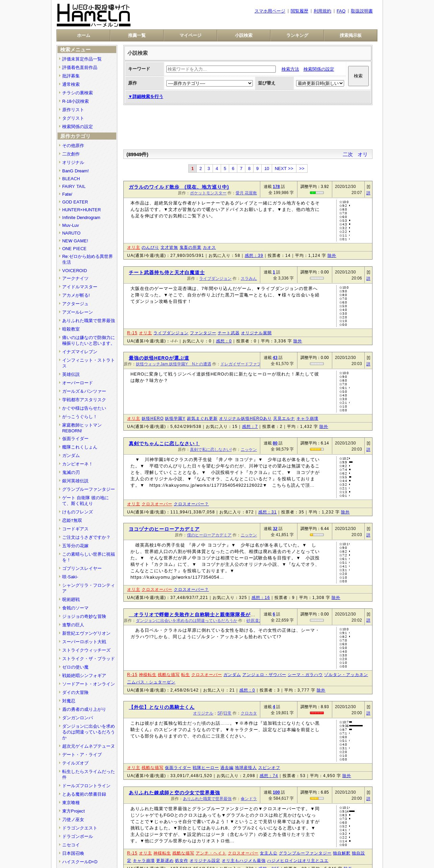Go to results page 2
This screenshot has height=868, width=434.
(200, 168)
